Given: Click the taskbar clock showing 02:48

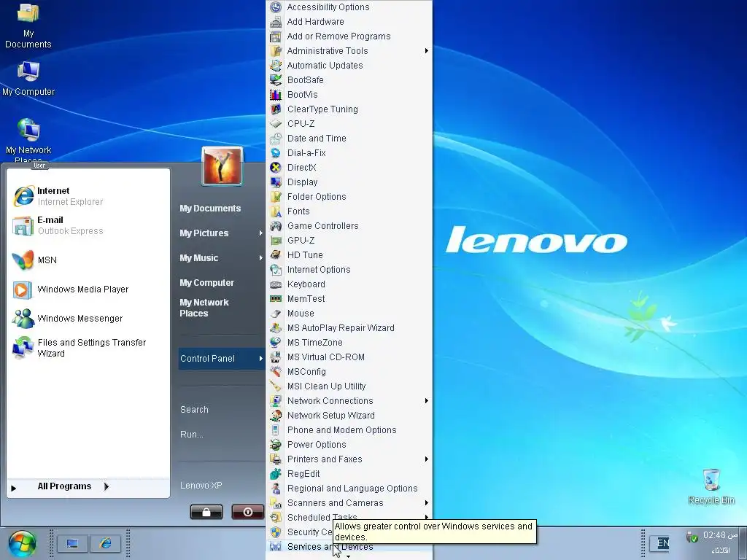Looking at the screenshot, I should [x=720, y=535].
